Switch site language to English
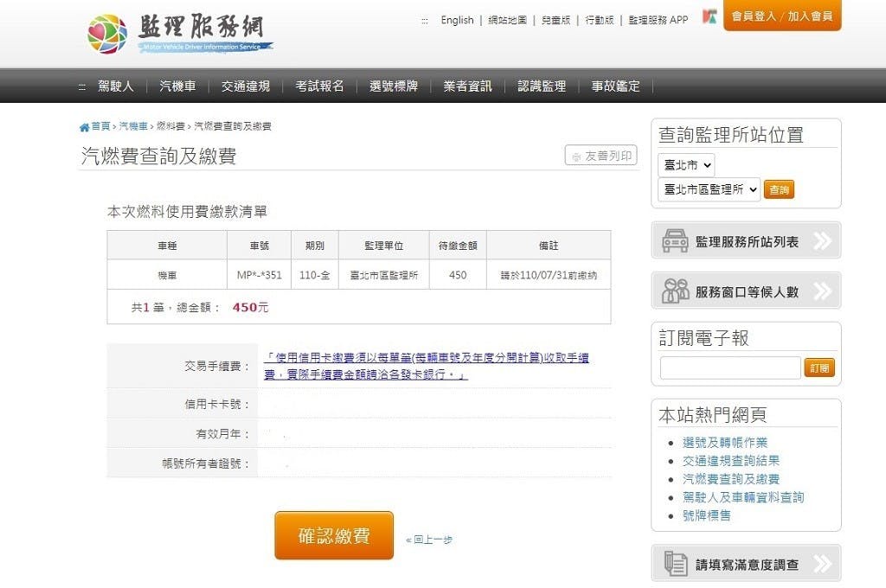This screenshot has height=588, width=886. pos(457,20)
